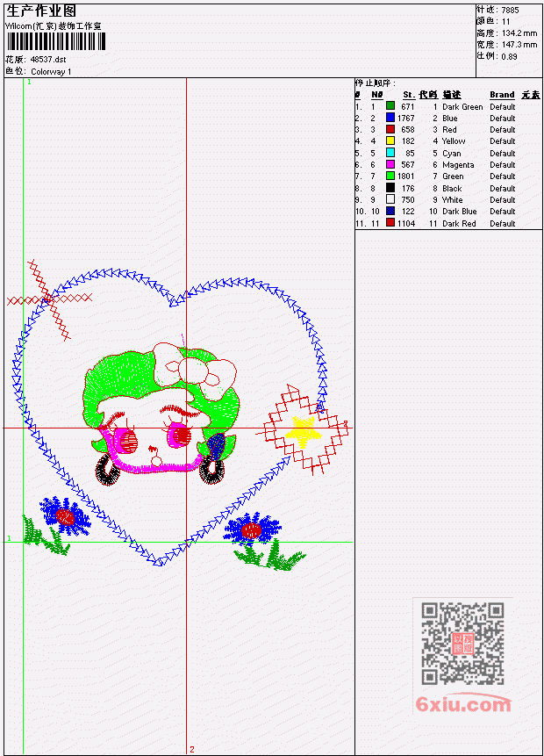The width and height of the screenshot is (544, 756).
Task: Select the file name '48537.dst'
Action: [48, 60]
